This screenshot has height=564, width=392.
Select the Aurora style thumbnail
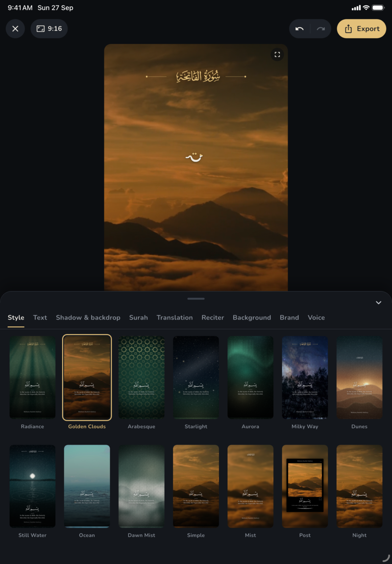click(250, 377)
